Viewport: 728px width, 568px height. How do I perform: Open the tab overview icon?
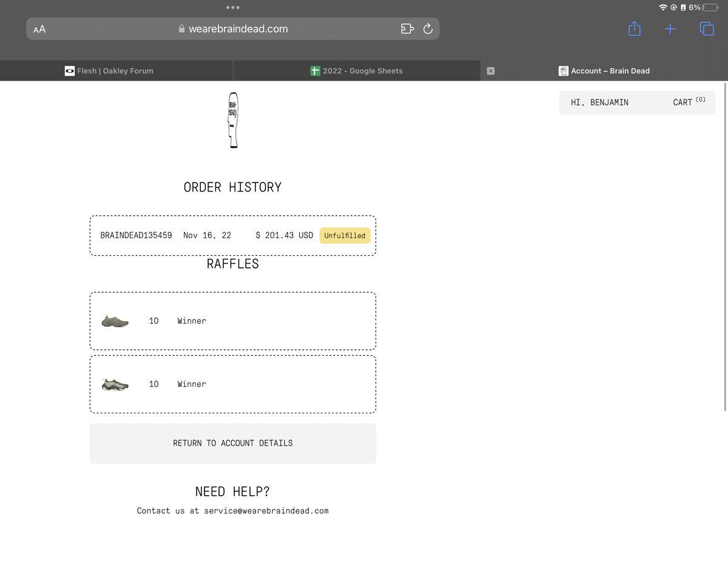pos(706,28)
